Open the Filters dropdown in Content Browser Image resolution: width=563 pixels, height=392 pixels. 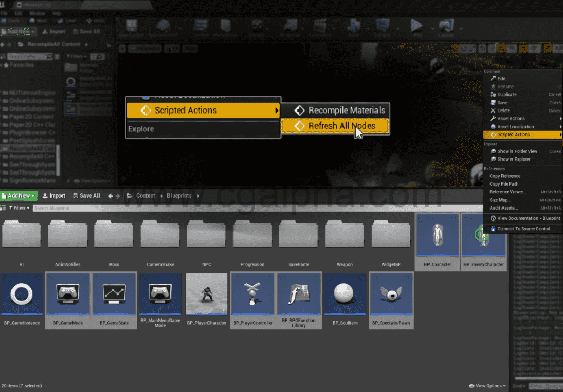pos(19,207)
